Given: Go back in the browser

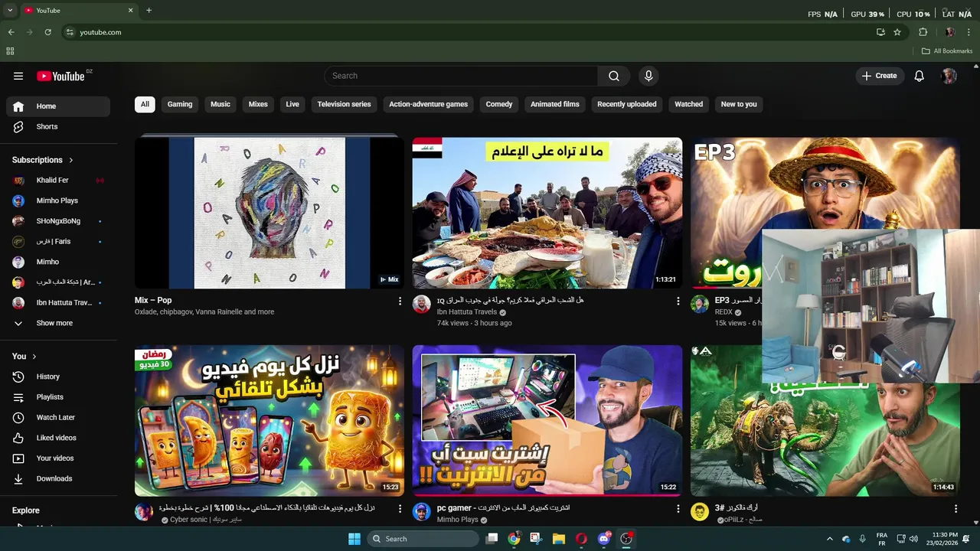Looking at the screenshot, I should point(11,32).
